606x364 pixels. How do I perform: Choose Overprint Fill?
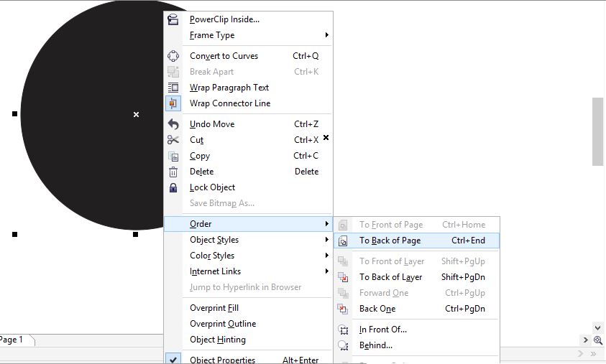point(248,308)
